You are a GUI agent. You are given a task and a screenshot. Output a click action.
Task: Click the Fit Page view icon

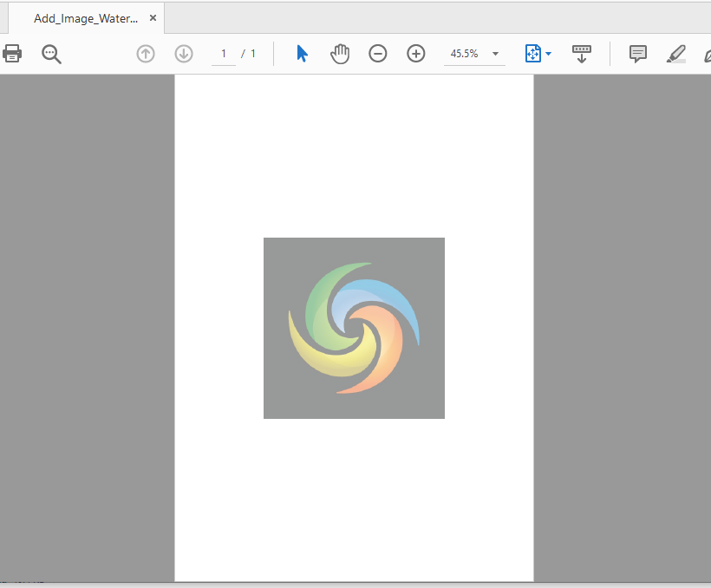click(532, 54)
